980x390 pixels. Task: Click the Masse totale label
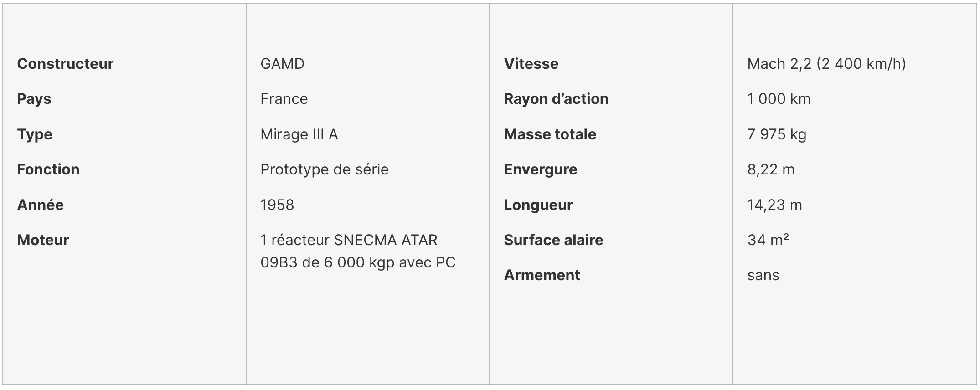pos(550,134)
